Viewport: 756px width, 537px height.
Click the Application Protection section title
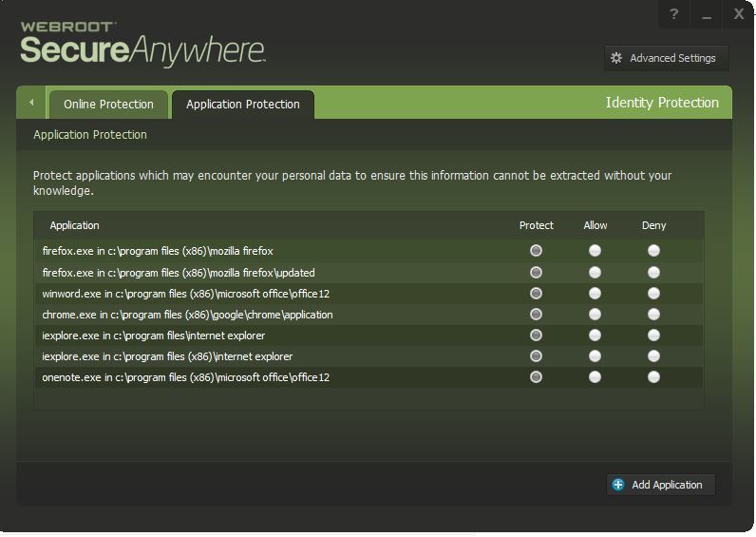tap(90, 135)
